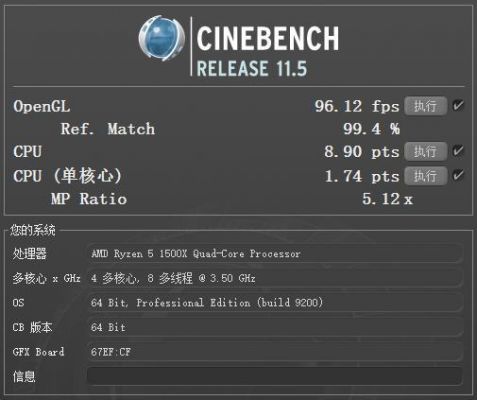The height and width of the screenshot is (400, 477).
Task: Click the OpenGL 96.12 fps score
Action: point(357,106)
